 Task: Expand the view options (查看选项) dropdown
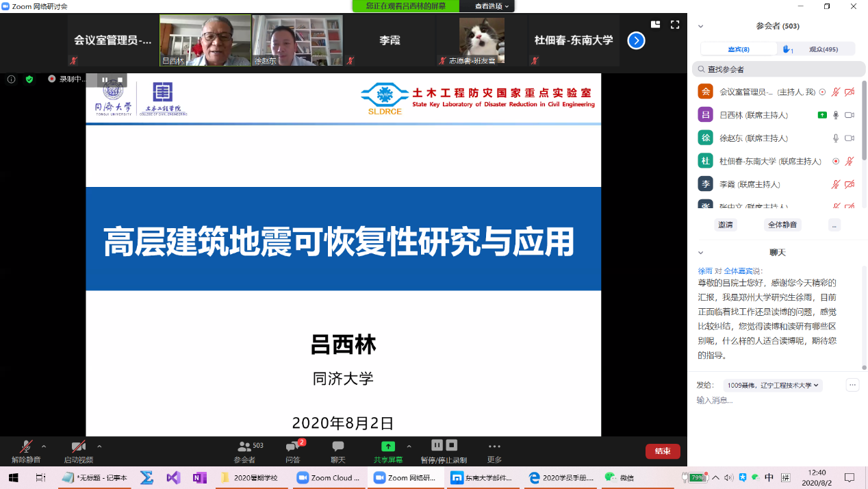(492, 6)
